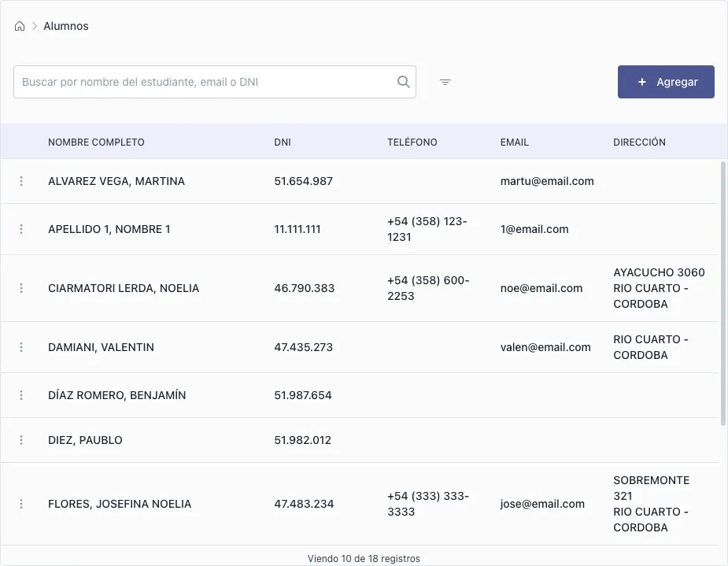Click the Agregar button
The image size is (728, 566).
(666, 82)
